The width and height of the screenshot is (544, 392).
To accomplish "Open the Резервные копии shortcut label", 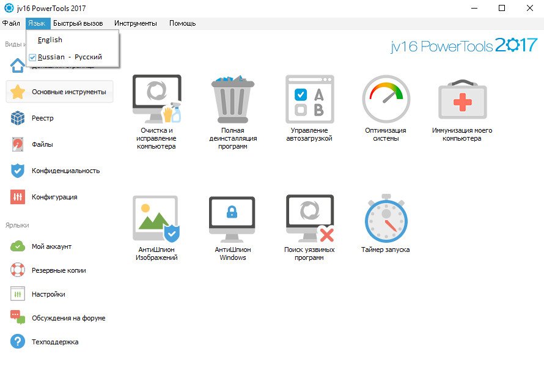I will point(59,270).
